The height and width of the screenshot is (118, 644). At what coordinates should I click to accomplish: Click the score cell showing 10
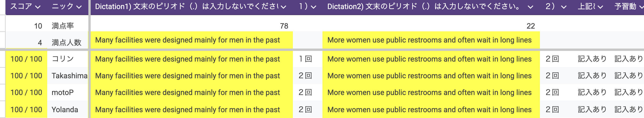(x=38, y=26)
